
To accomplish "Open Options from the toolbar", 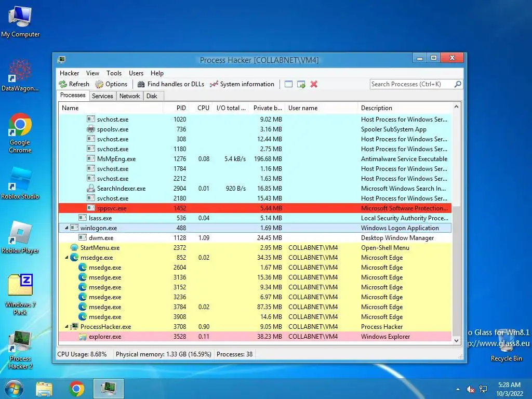I will pos(111,84).
